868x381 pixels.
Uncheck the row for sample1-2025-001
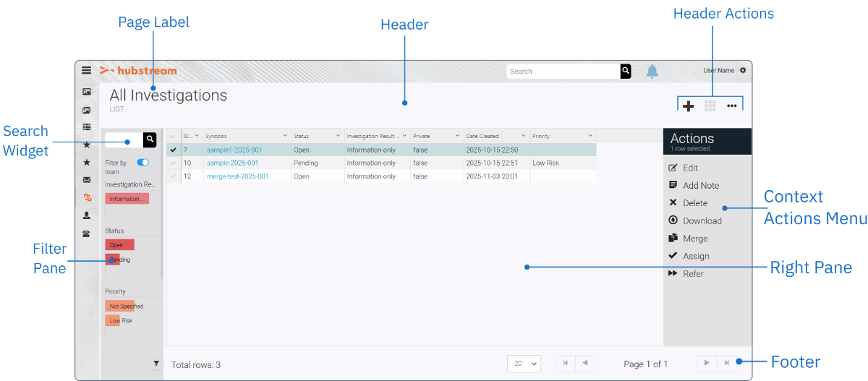172,150
